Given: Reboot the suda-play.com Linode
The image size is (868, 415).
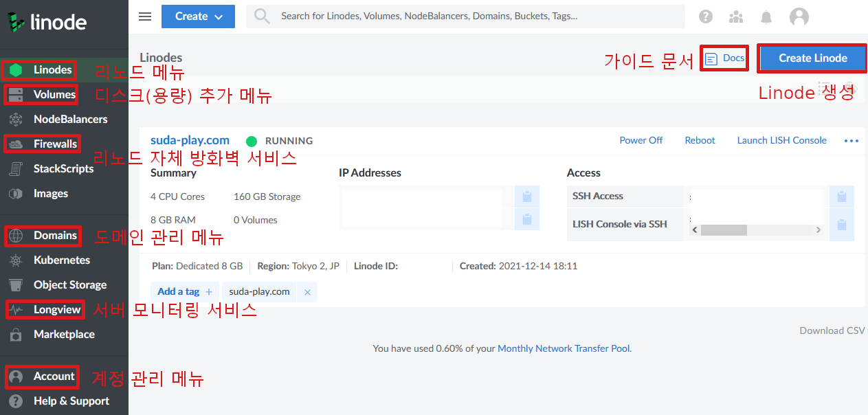Looking at the screenshot, I should click(700, 140).
